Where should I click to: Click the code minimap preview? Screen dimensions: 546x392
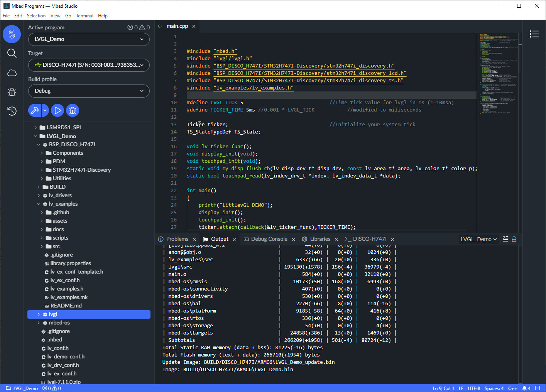pyautogui.click(x=500, y=73)
